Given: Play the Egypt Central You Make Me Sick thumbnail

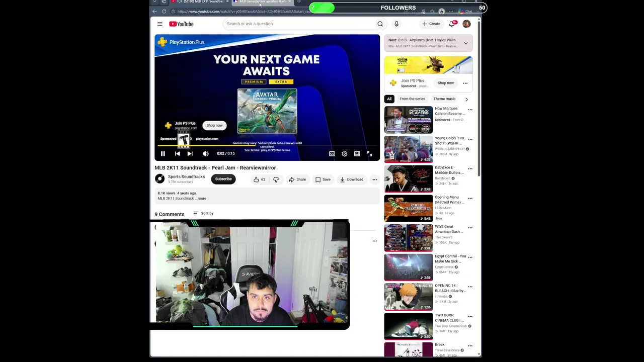Looking at the screenshot, I should point(408,267).
